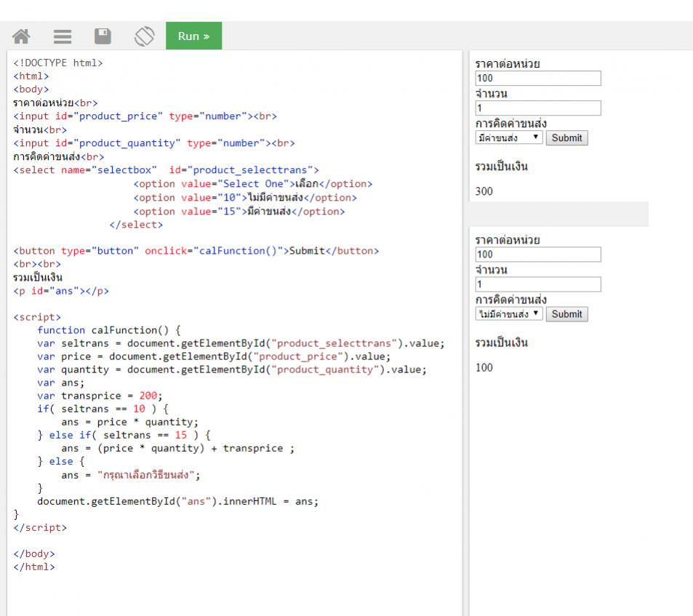
Task: Focus the bottom price input showing 100
Action: (537, 255)
